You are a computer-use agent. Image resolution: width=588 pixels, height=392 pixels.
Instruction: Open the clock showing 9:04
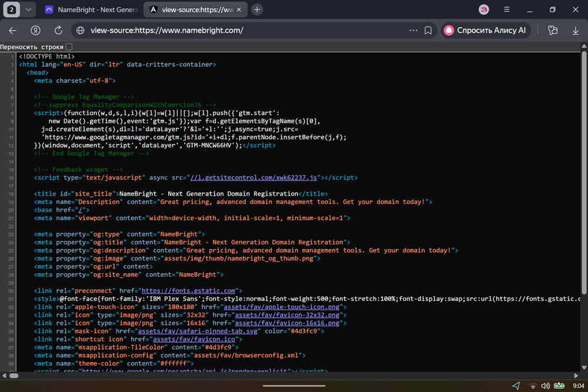click(578, 386)
